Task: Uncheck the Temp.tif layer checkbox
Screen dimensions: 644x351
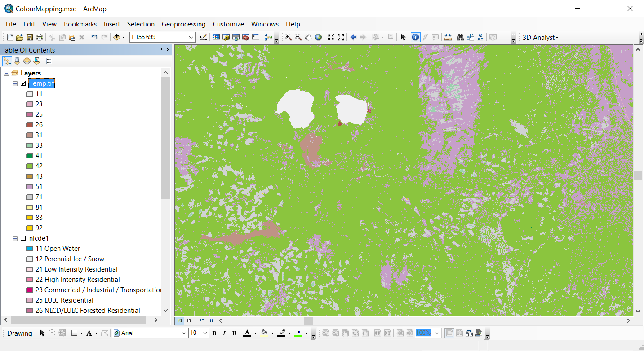Action: [x=23, y=83]
